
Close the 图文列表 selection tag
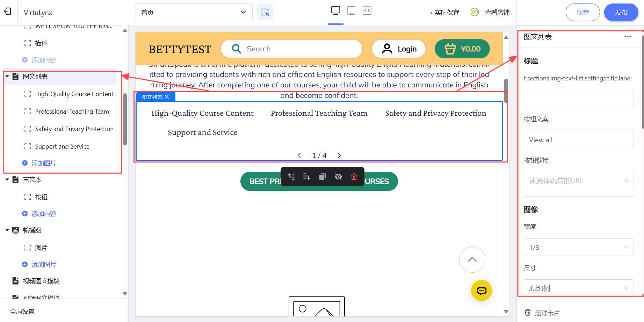(x=167, y=97)
